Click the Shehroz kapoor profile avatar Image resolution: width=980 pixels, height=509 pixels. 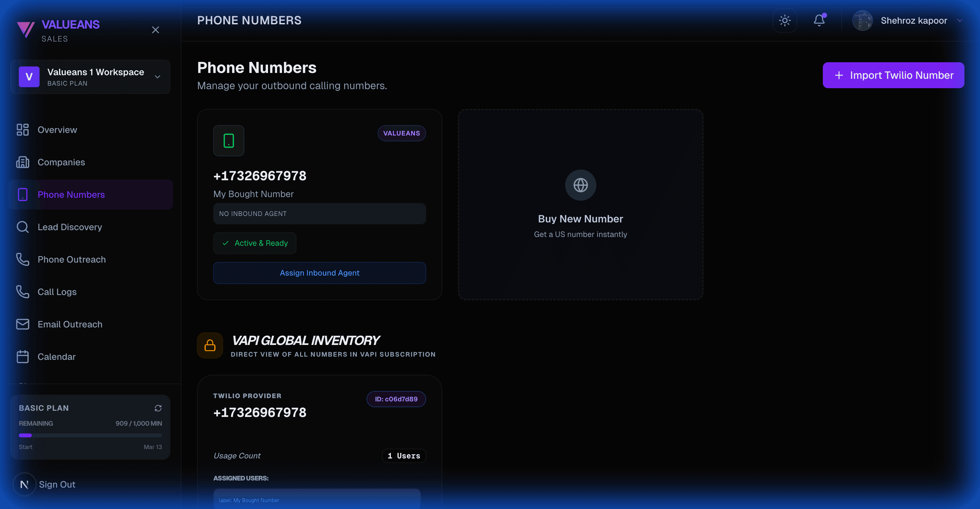point(862,20)
